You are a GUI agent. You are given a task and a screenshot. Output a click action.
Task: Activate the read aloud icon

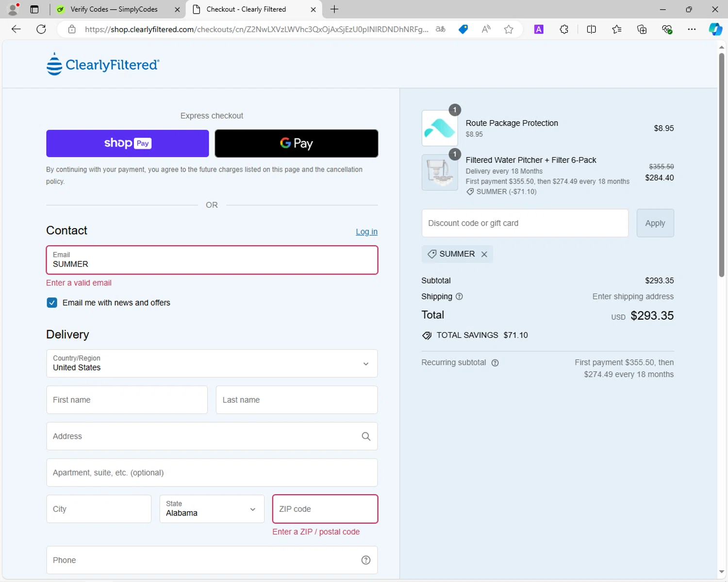click(x=486, y=29)
